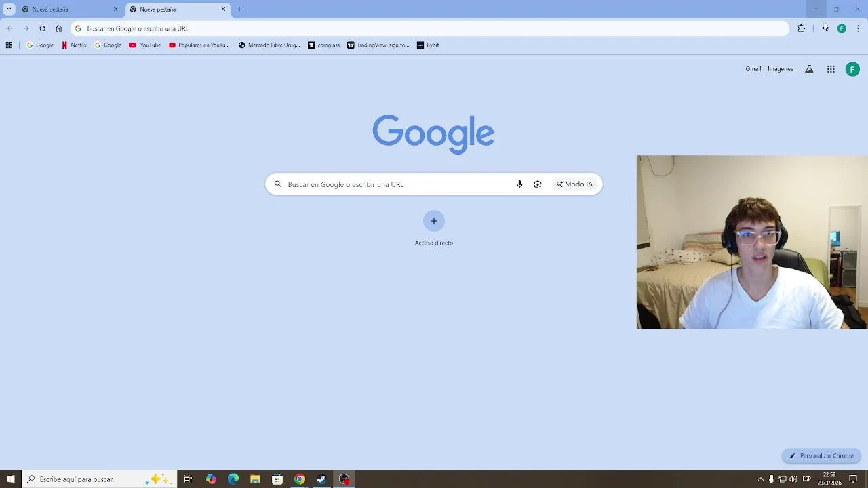Open Populares en YouTube bookmark
The image size is (868, 488).
click(x=199, y=45)
